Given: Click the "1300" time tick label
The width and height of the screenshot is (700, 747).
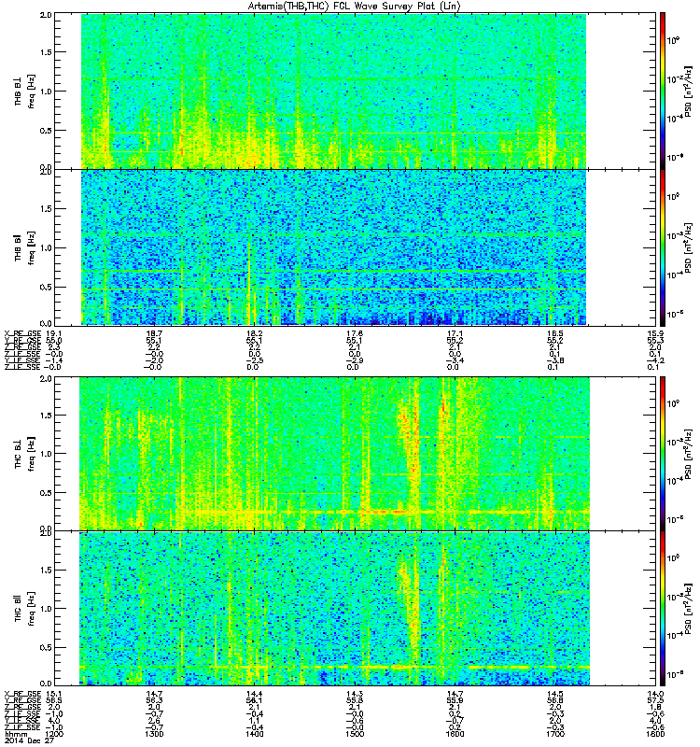Looking at the screenshot, I should pos(154,735).
